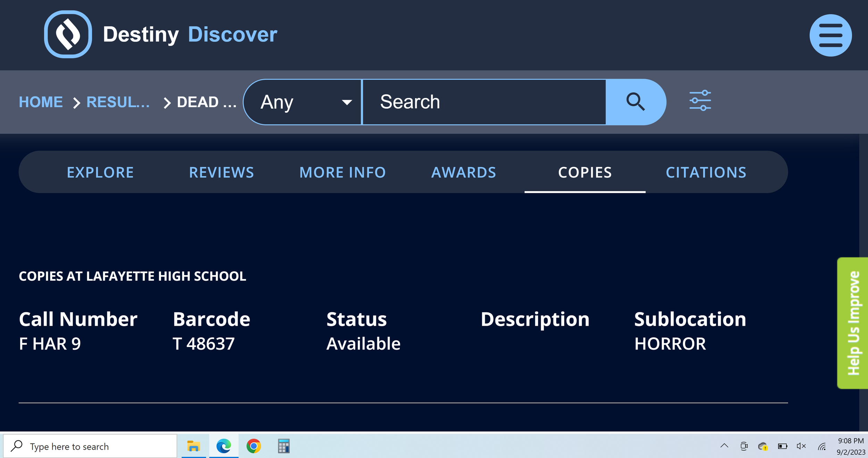Click into the Search text field
The height and width of the screenshot is (458, 868).
click(484, 102)
